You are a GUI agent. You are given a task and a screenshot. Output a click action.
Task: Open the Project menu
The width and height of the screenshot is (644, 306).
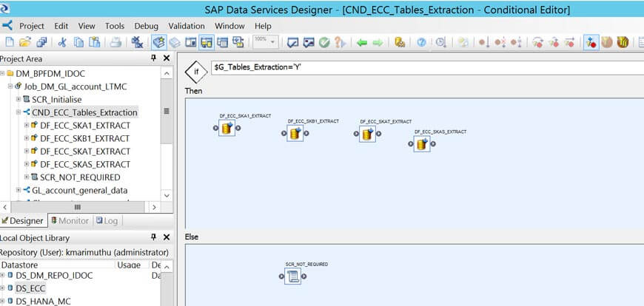coord(32,26)
